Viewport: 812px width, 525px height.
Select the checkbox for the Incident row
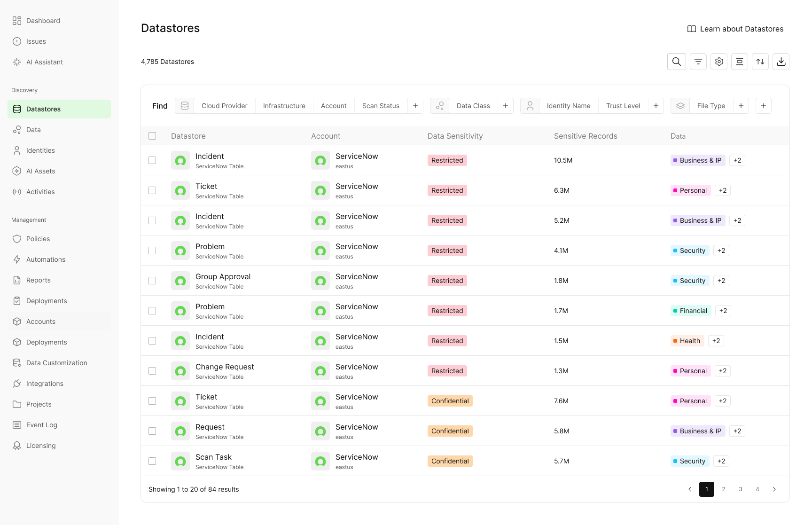152,160
